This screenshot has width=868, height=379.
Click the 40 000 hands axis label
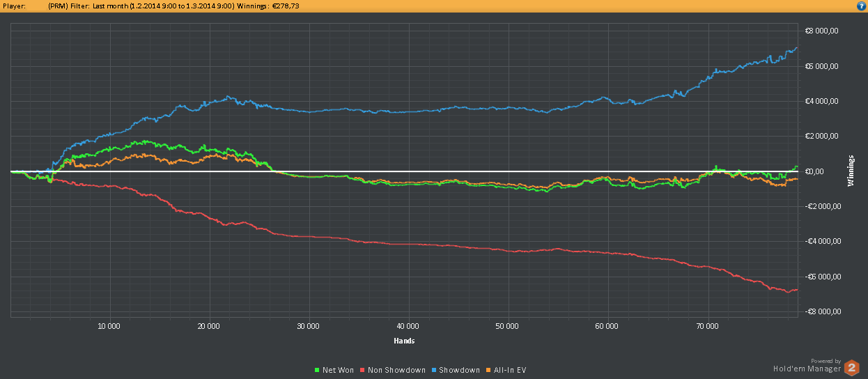(x=408, y=325)
